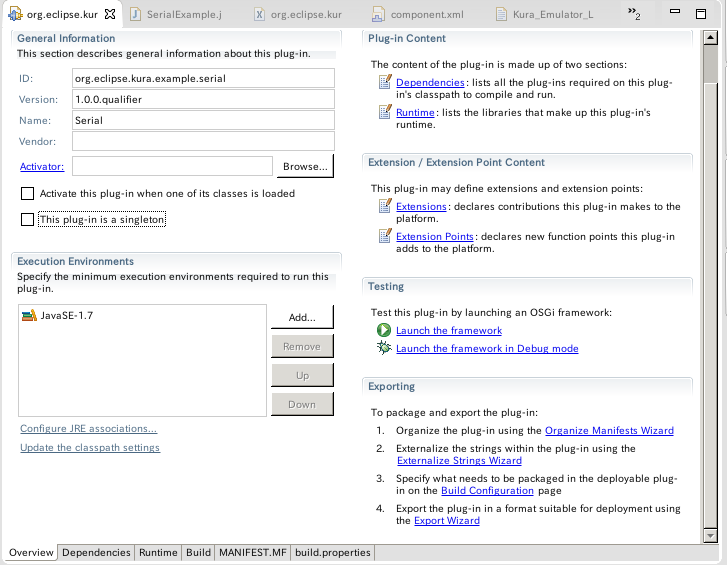
Task: Click Launch the framework link
Action: (x=449, y=330)
